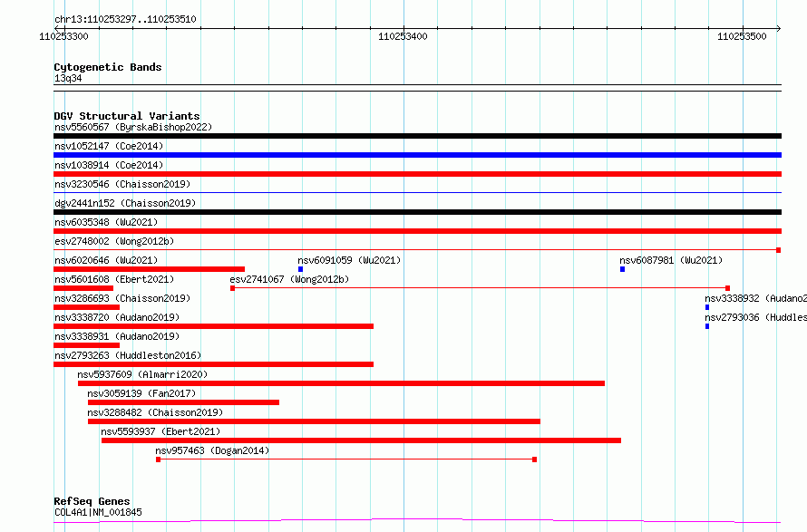Click the right red marker of esv2741067
Viewport: 807px width, 532px height.
click(x=728, y=288)
